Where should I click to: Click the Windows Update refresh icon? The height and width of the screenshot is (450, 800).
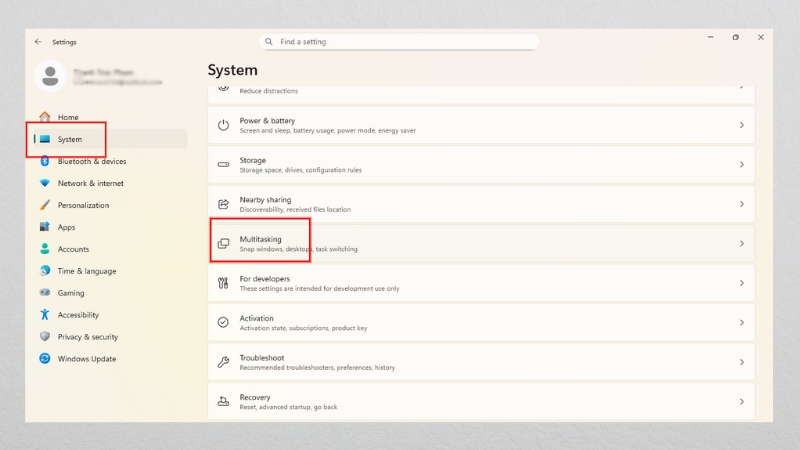45,358
